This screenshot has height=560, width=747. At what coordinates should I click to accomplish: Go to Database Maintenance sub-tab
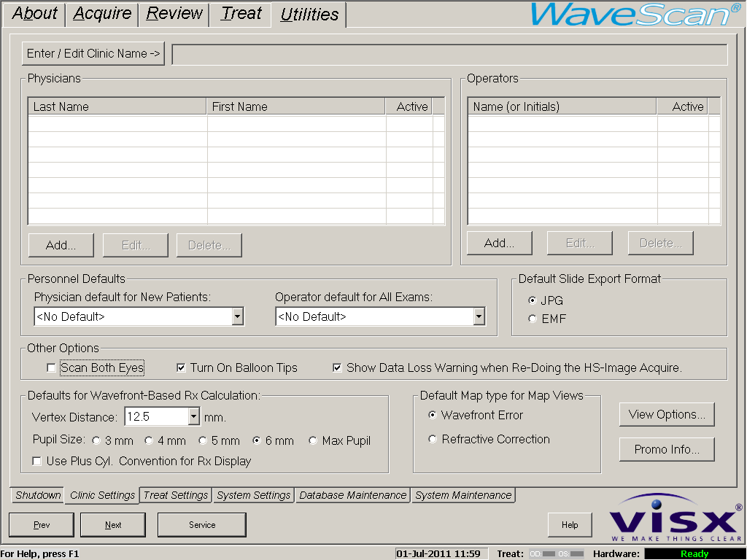pyautogui.click(x=352, y=495)
